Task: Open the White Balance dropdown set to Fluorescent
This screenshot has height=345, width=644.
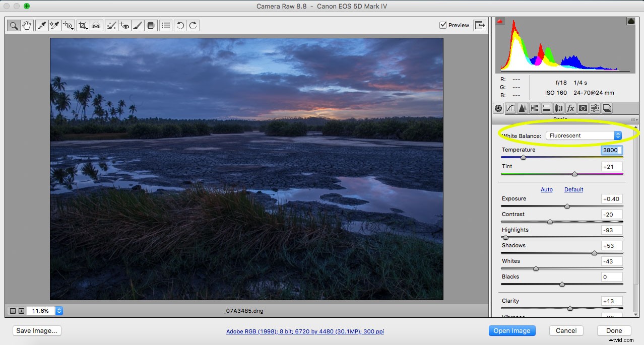Action: pos(583,135)
